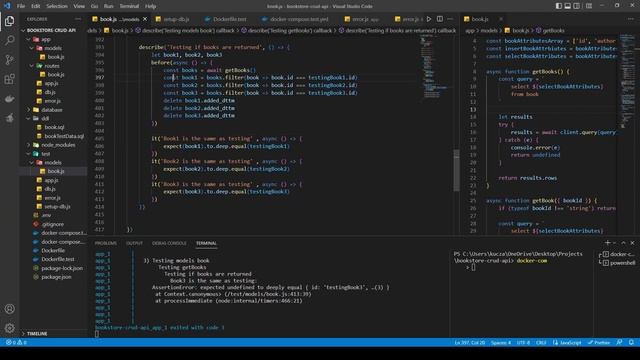Click the left editor vertical scrollbar thumb
Image resolution: width=640 pixels, height=360 pixels.
tap(456, 170)
